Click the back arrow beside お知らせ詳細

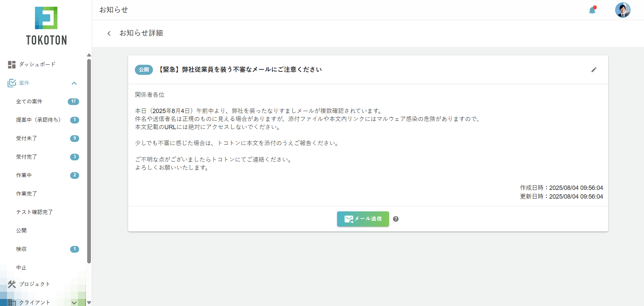coord(109,33)
